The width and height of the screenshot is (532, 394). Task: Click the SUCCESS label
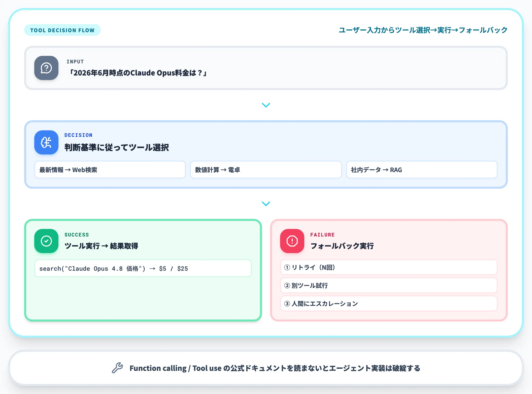pos(77,235)
